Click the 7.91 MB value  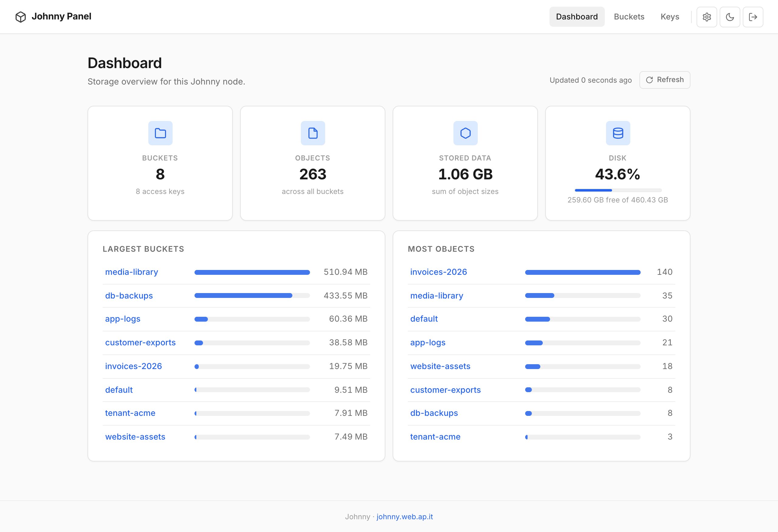[351, 413]
